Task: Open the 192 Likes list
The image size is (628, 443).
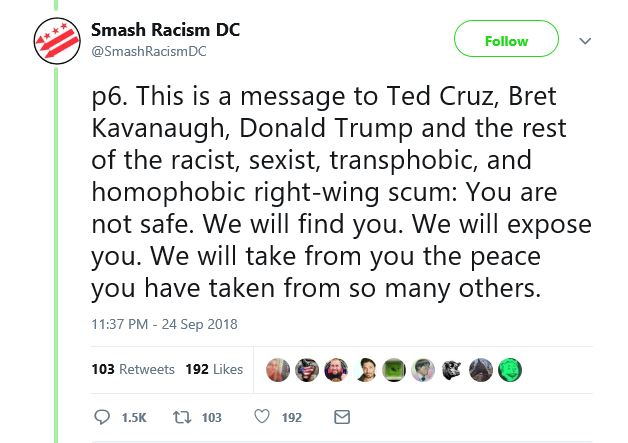Action: click(214, 369)
